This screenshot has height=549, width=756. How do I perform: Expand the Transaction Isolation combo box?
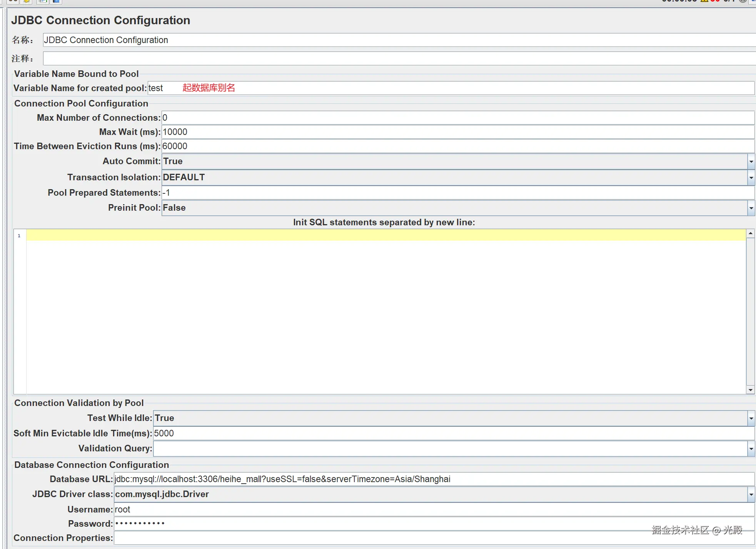751,178
